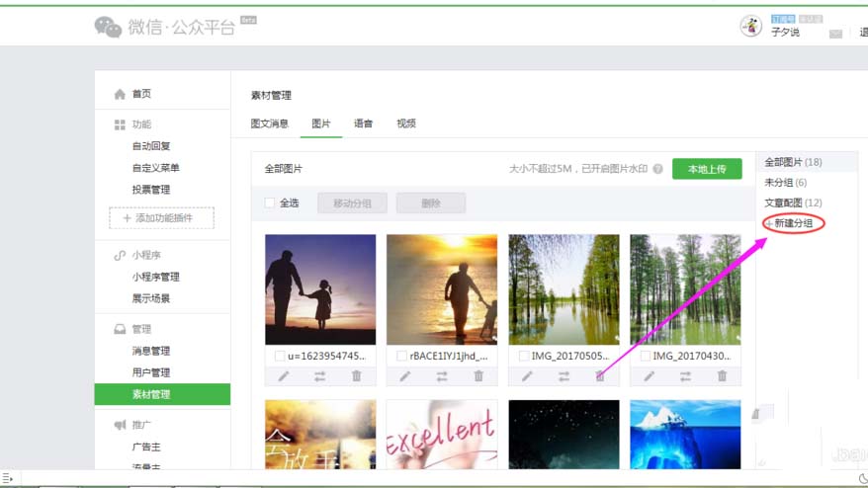Image resolution: width=868 pixels, height=488 pixels.
Task: Tick checkbox for image u=1623954745
Action: coord(280,356)
